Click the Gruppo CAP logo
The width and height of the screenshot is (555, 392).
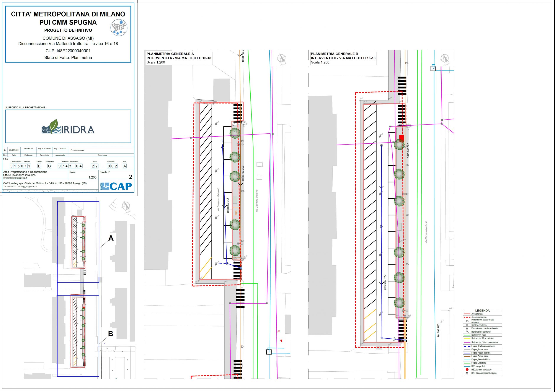[116, 186]
